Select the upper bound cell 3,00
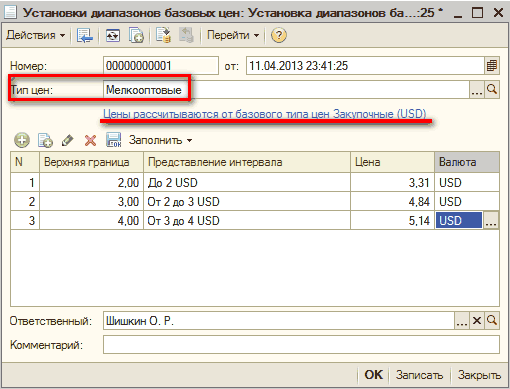 click(92, 201)
